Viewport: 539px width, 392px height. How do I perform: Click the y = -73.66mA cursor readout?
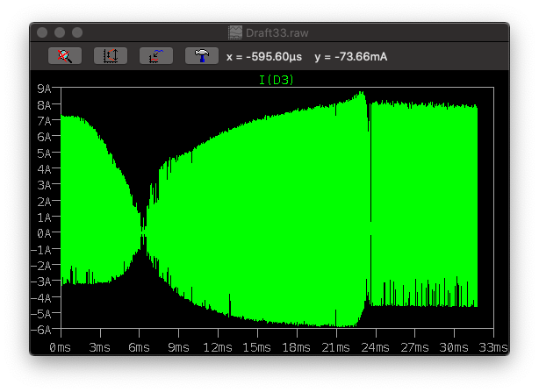click(x=351, y=57)
